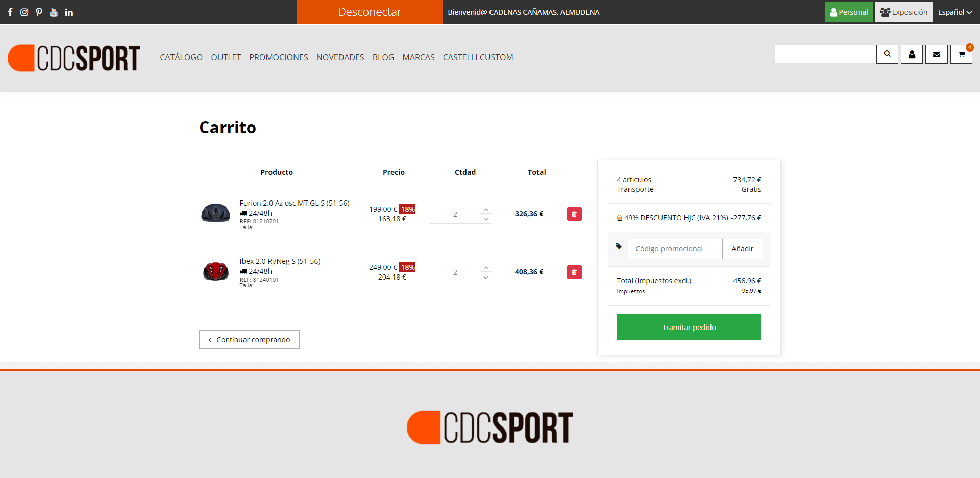
Task: Remove the 49% DESCUENTO HJC discount
Action: [x=620, y=218]
